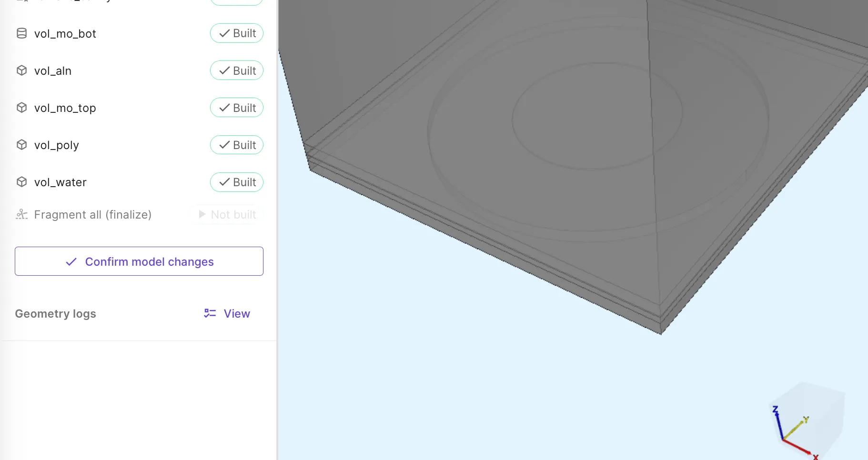
Task: Select the vol_aln entry
Action: coord(53,71)
